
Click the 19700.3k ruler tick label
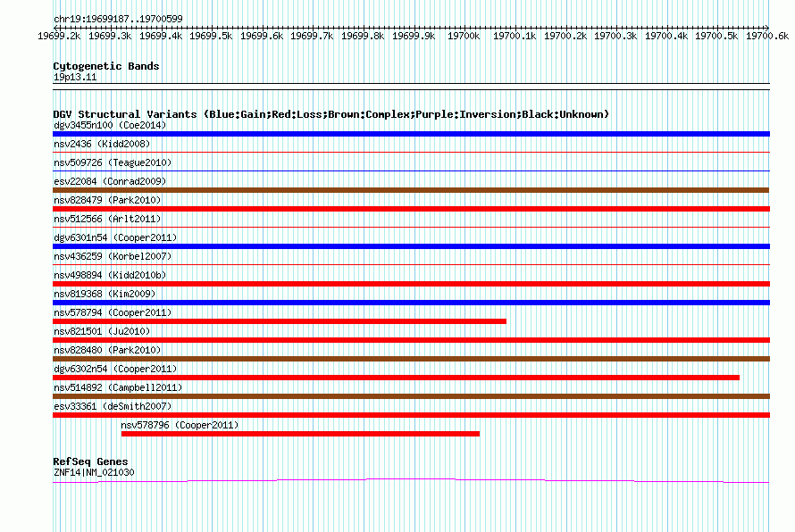(x=615, y=36)
